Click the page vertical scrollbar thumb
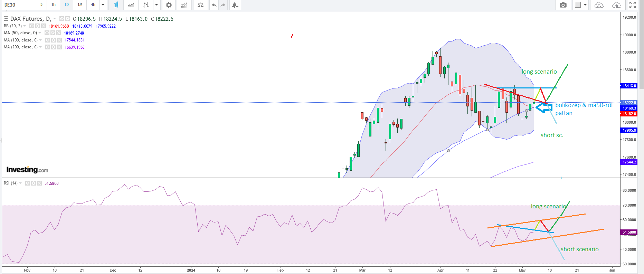This screenshot has height=274, width=644. 641,45
